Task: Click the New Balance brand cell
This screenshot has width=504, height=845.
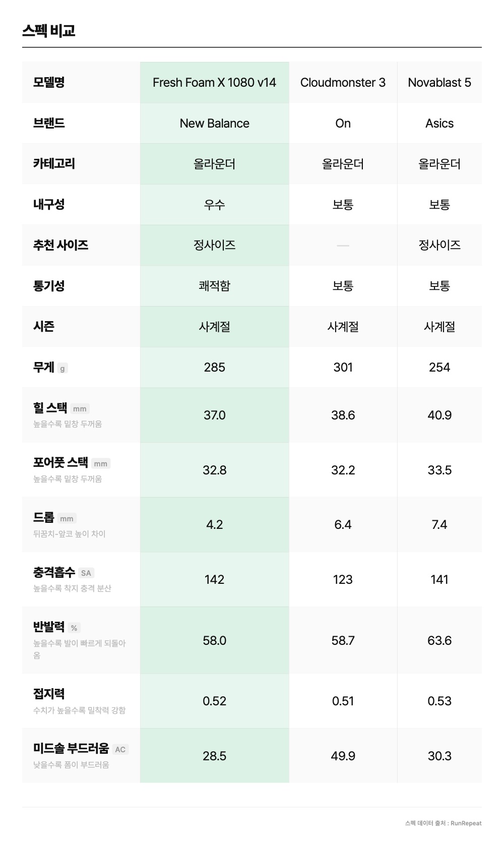Action: click(x=214, y=124)
